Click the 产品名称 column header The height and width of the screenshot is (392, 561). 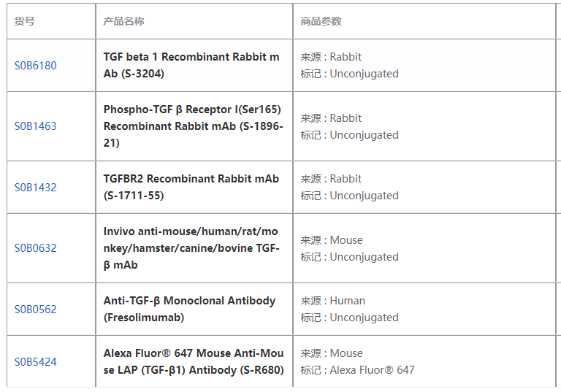coord(123,21)
